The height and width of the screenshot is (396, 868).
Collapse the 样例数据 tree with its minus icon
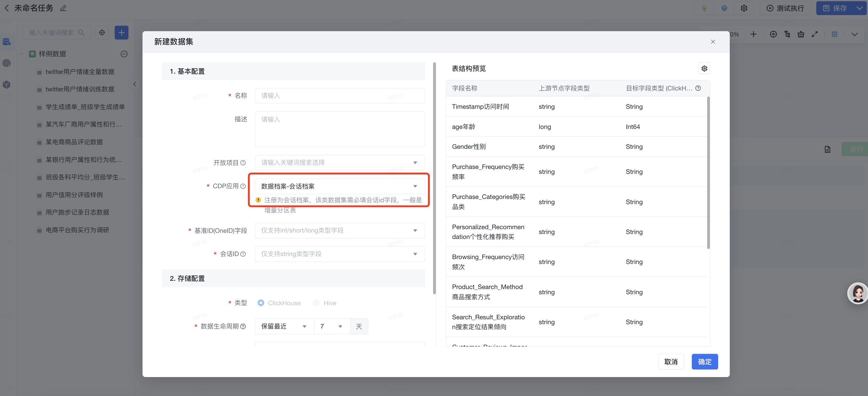(124, 54)
